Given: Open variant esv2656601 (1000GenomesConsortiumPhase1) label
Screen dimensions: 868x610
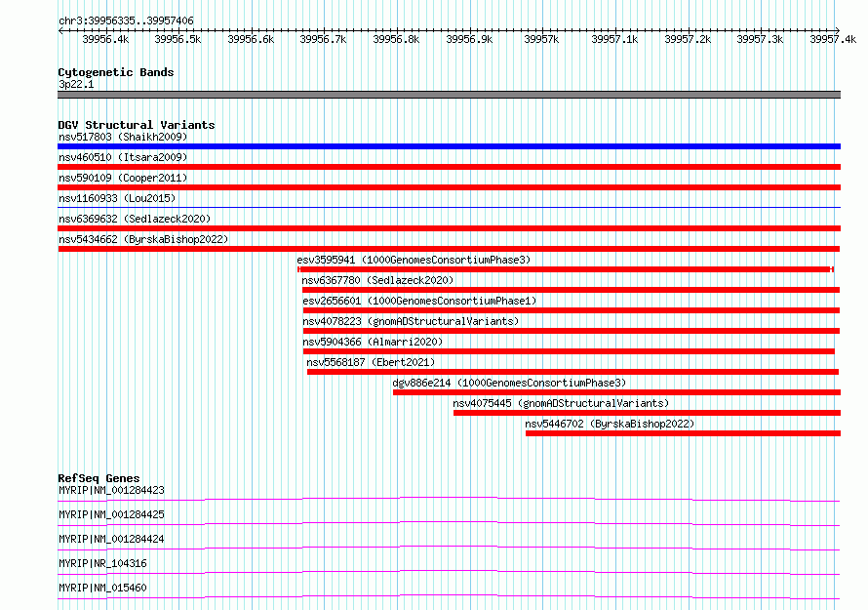Looking at the screenshot, I should tap(419, 301).
